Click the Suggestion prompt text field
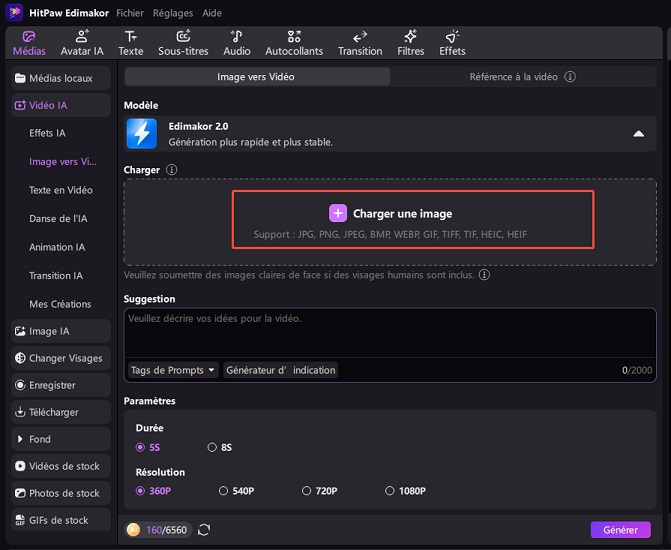 pos(390,332)
